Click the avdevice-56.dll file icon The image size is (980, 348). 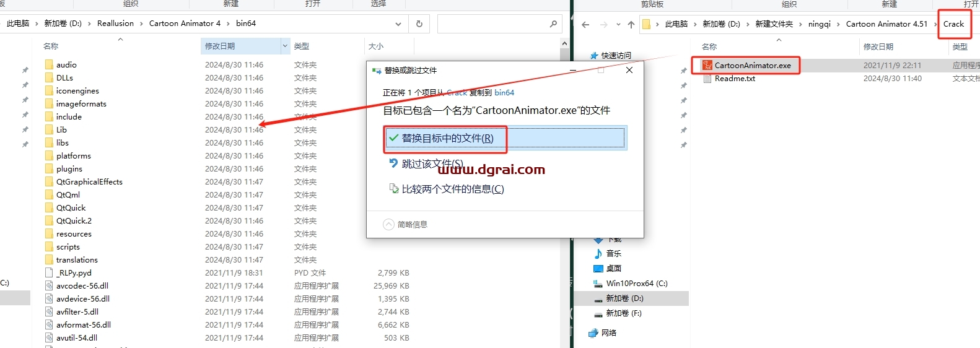(49, 298)
